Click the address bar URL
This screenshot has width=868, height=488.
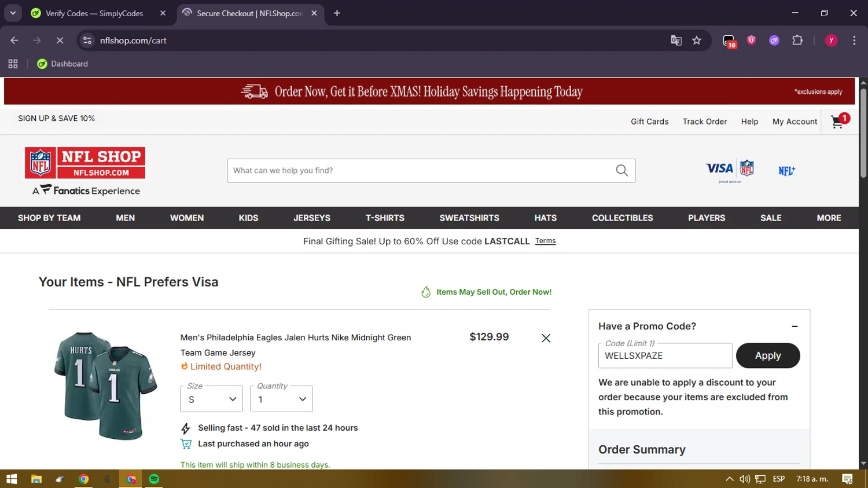click(x=133, y=41)
